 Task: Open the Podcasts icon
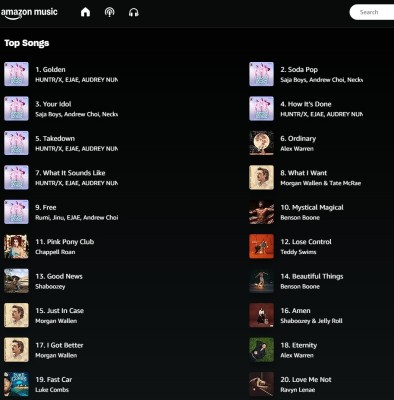pyautogui.click(x=110, y=12)
